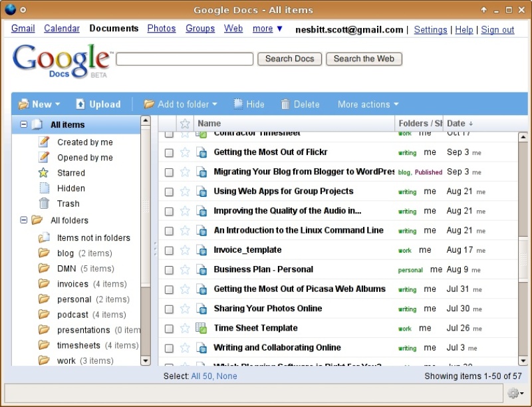Click the sidebar scroll down arrow
The width and height of the screenshot is (532, 407).
click(x=145, y=360)
